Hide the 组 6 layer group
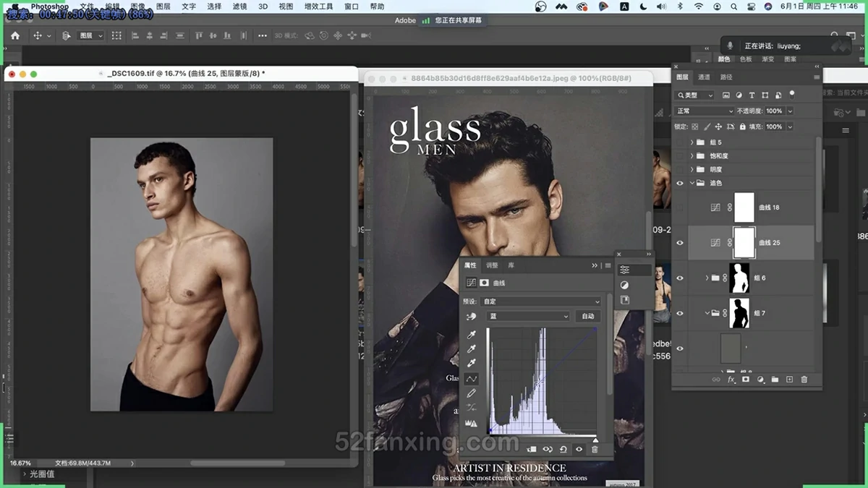This screenshot has height=488, width=868. point(679,278)
